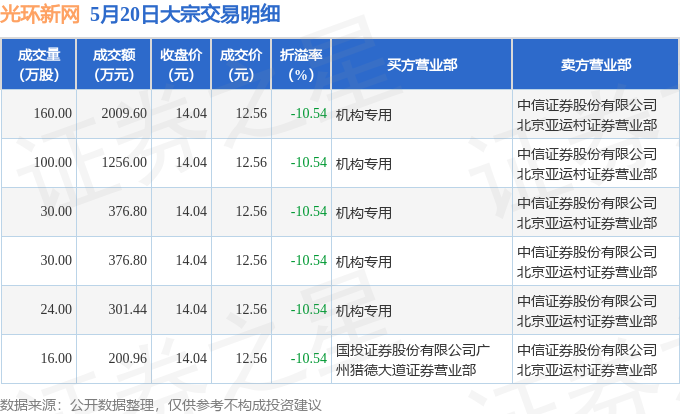This screenshot has width=680, height=414.
Task: Click the title text 光环新网
Action: coord(40,14)
